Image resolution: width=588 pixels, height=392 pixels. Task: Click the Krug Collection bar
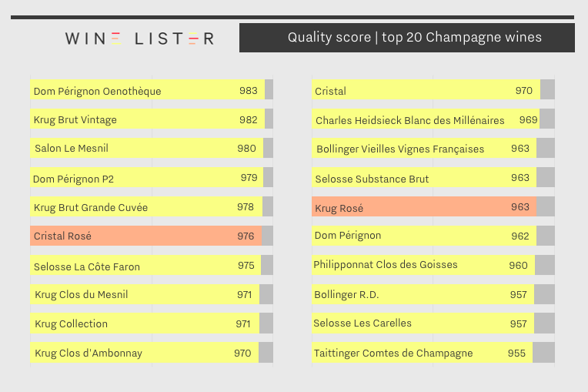coord(145,323)
